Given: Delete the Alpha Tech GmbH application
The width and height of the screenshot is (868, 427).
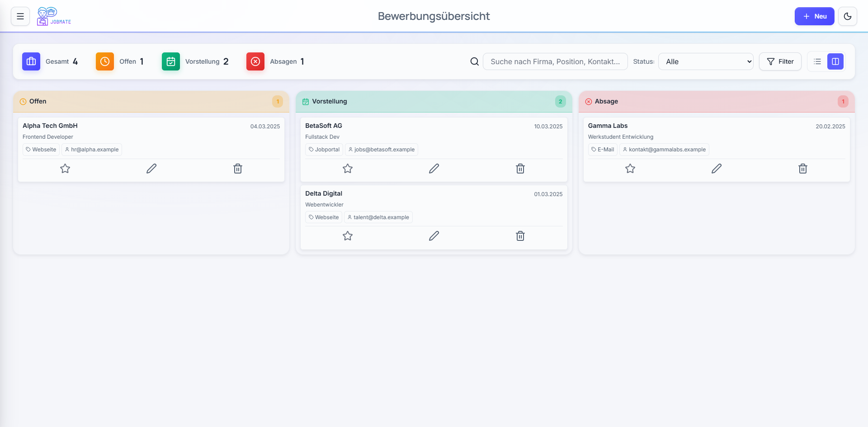Looking at the screenshot, I should 238,169.
